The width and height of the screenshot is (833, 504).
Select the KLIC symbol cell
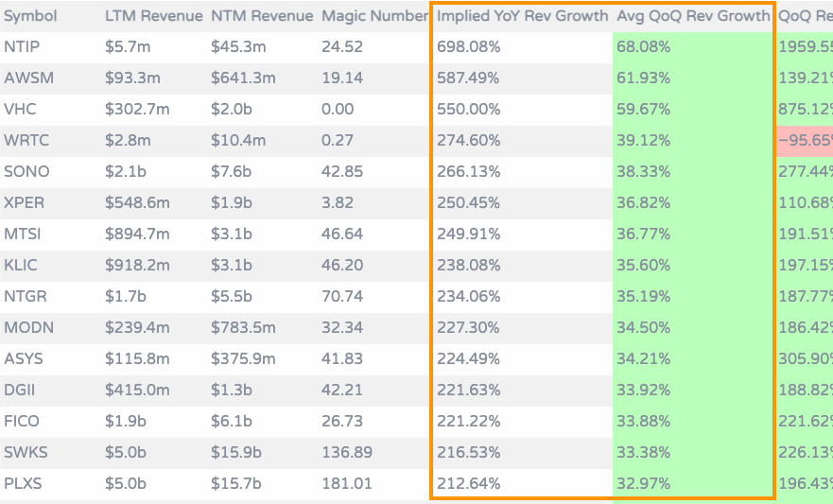21,265
